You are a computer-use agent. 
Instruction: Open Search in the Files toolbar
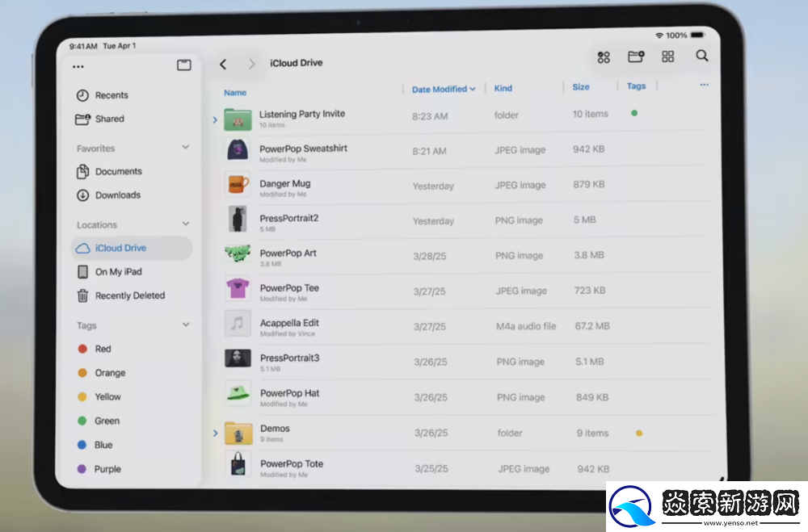point(701,56)
